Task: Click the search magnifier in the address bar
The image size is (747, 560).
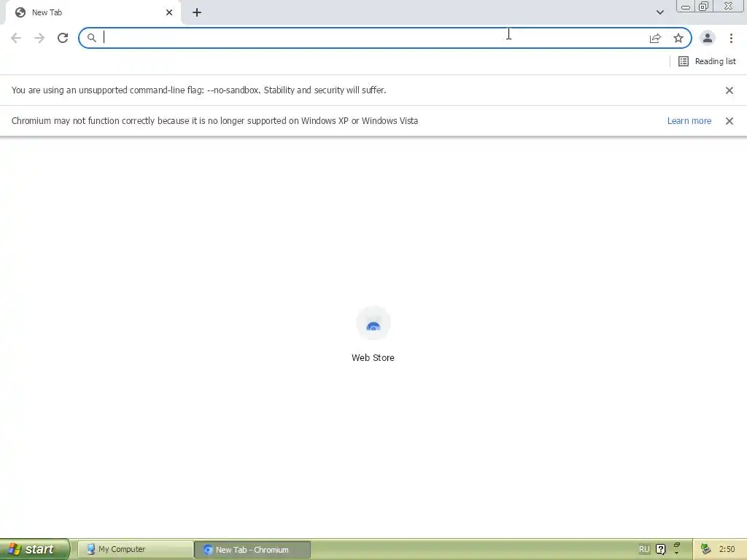Action: tap(91, 38)
